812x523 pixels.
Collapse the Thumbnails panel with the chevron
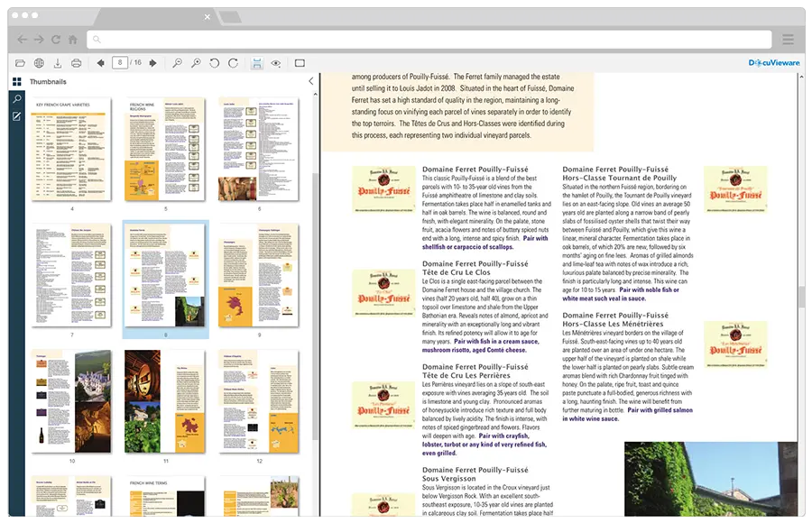coord(310,81)
